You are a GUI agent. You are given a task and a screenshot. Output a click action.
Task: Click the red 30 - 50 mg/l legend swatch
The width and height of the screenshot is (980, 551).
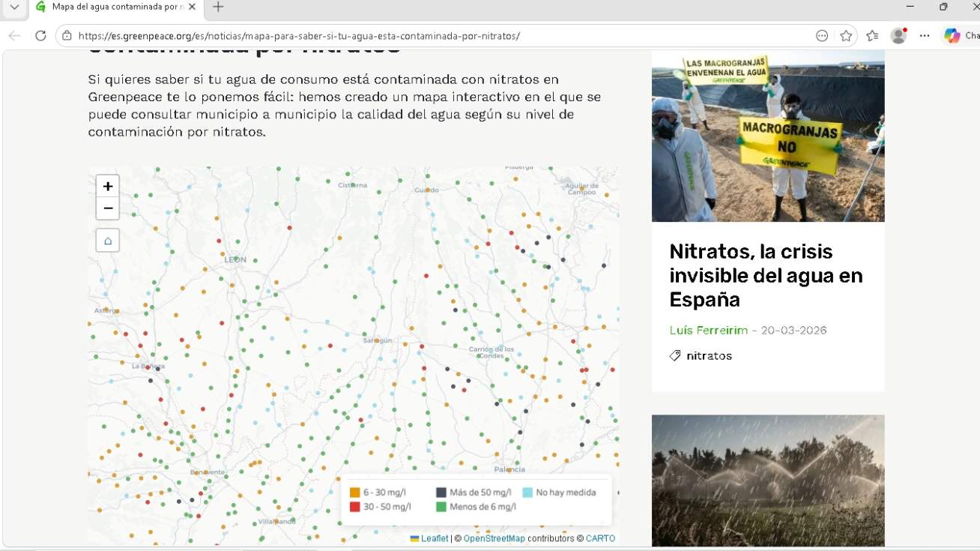pyautogui.click(x=355, y=507)
